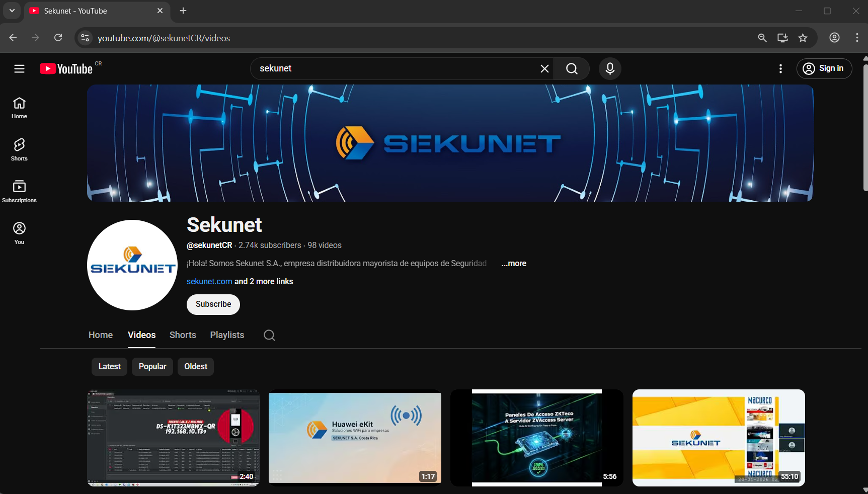The image size is (868, 494).
Task: Switch to the channel Videos tab
Action: click(x=142, y=335)
